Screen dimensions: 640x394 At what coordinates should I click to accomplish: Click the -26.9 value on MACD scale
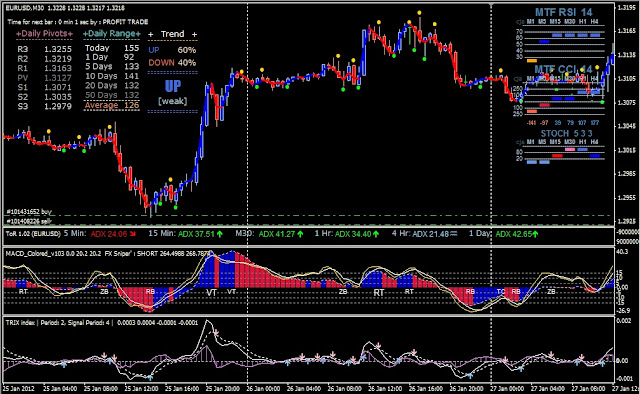click(622, 311)
